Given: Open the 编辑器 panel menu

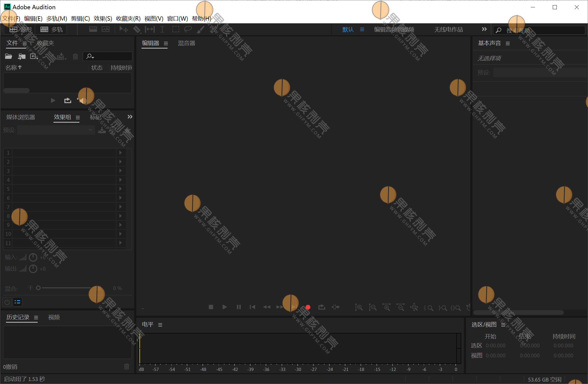Looking at the screenshot, I should [166, 43].
